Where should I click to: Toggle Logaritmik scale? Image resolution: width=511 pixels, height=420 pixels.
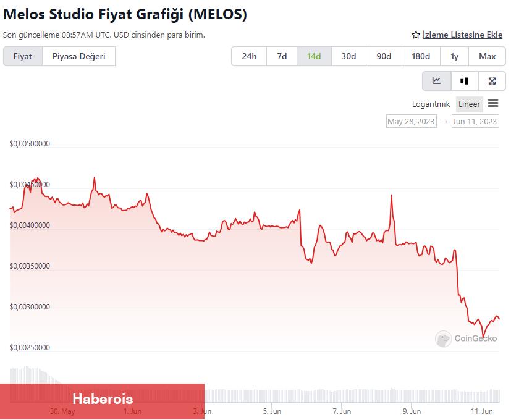click(431, 104)
